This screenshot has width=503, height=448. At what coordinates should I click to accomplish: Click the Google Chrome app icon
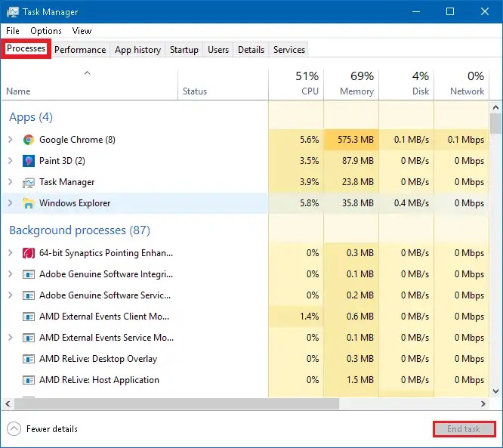click(x=29, y=140)
